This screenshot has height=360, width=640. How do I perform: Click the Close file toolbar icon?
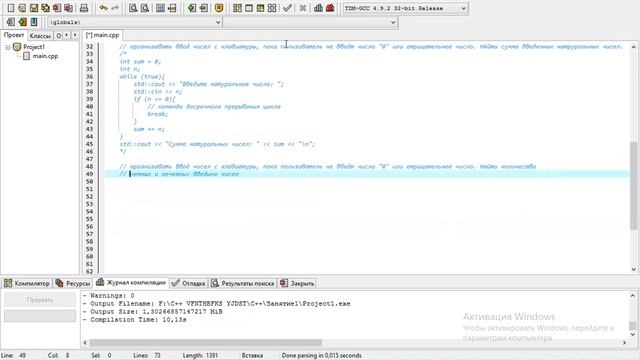click(57, 8)
